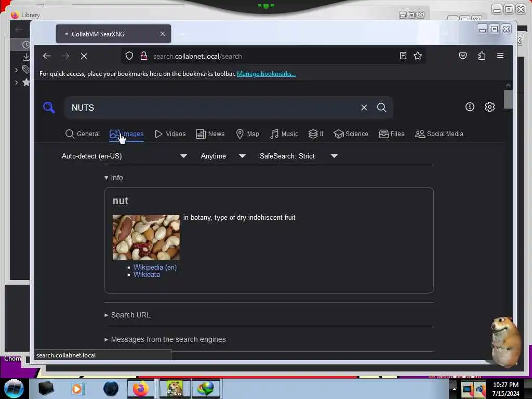The image size is (532, 399).
Task: Open the Firefox taskbar button
Action: click(x=140, y=389)
